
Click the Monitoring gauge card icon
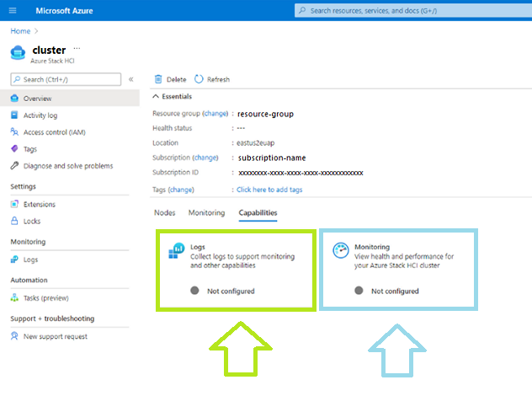point(341,251)
